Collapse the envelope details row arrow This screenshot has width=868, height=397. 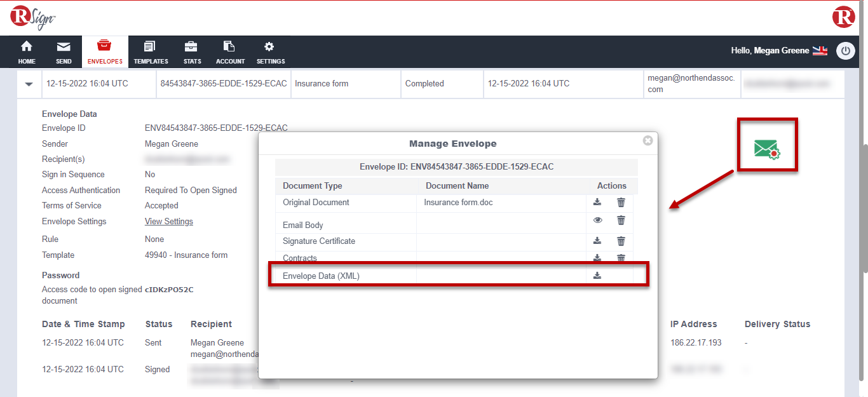28,83
